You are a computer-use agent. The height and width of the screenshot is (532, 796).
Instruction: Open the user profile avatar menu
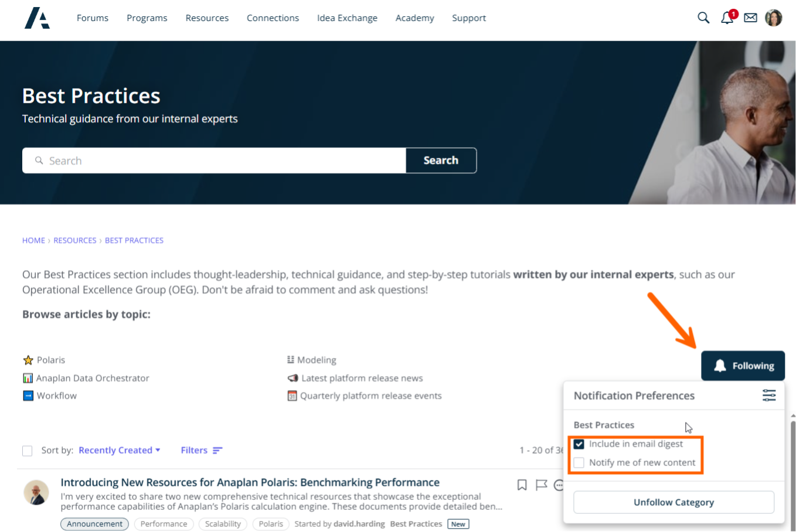click(x=774, y=18)
